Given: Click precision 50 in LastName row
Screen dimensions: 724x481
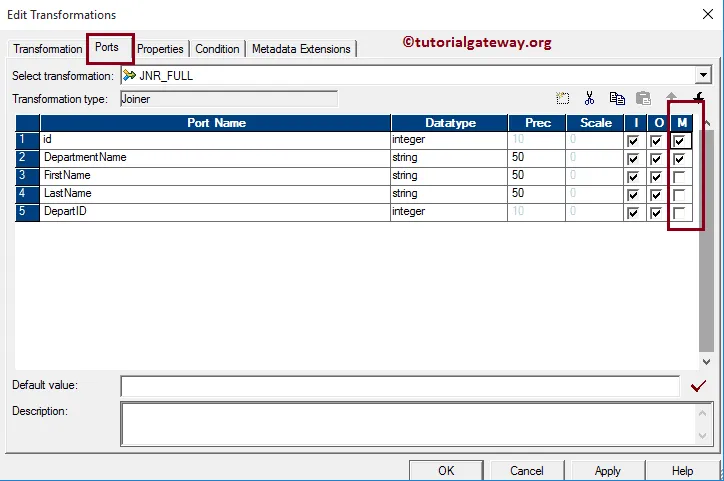Looking at the screenshot, I should 537,194.
